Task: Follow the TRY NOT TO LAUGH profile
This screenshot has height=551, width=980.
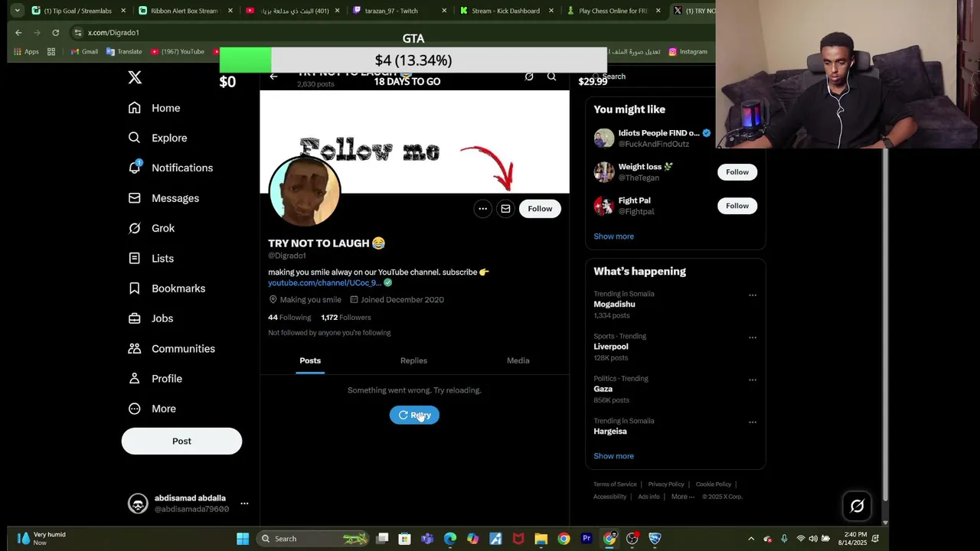Action: (x=540, y=209)
